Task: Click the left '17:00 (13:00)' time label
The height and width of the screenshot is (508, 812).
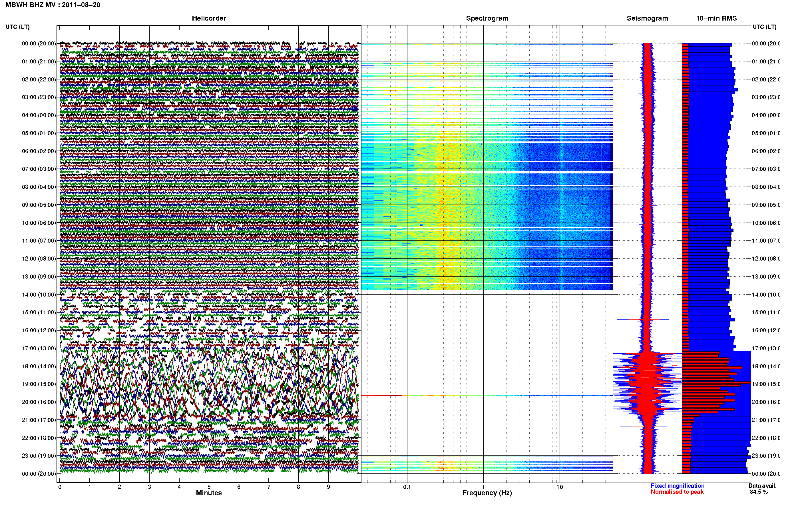Action: 39,348
